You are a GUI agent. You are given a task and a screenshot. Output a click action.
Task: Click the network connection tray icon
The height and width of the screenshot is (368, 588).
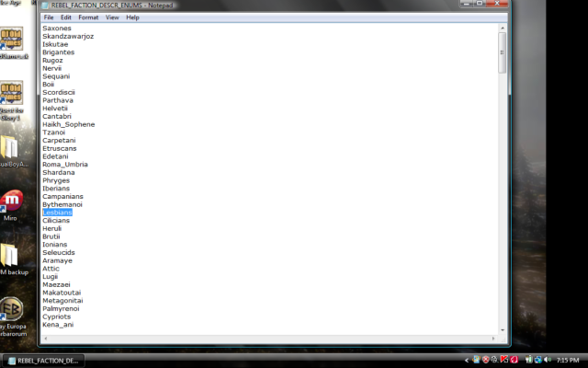(x=538, y=360)
